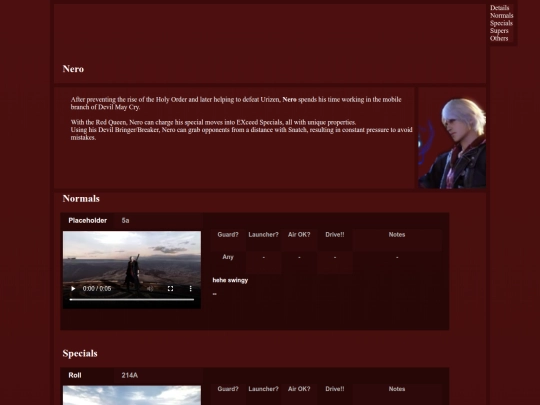The image size is (540, 405).
Task: Click Launcher? header in 5a table
Action: [x=263, y=235]
